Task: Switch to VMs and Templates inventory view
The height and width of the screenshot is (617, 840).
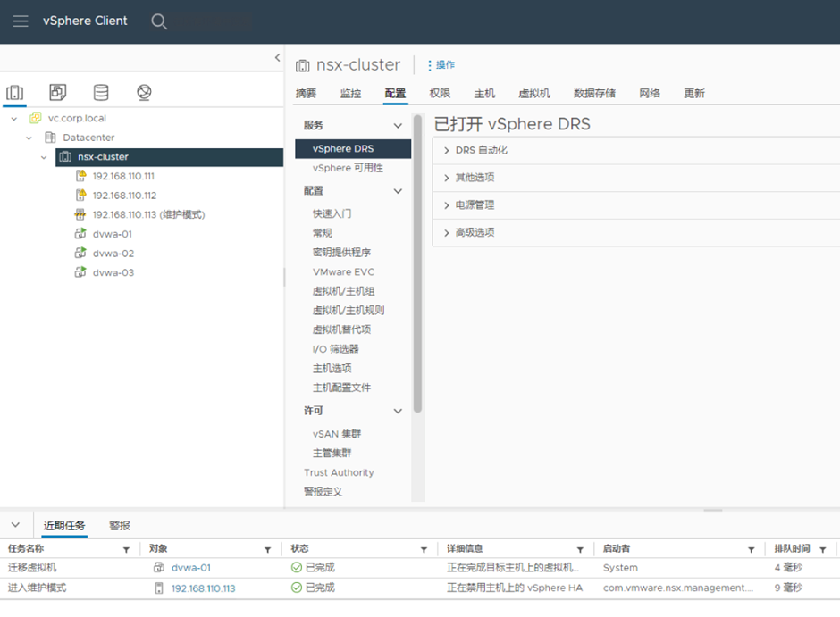Action: click(58, 93)
